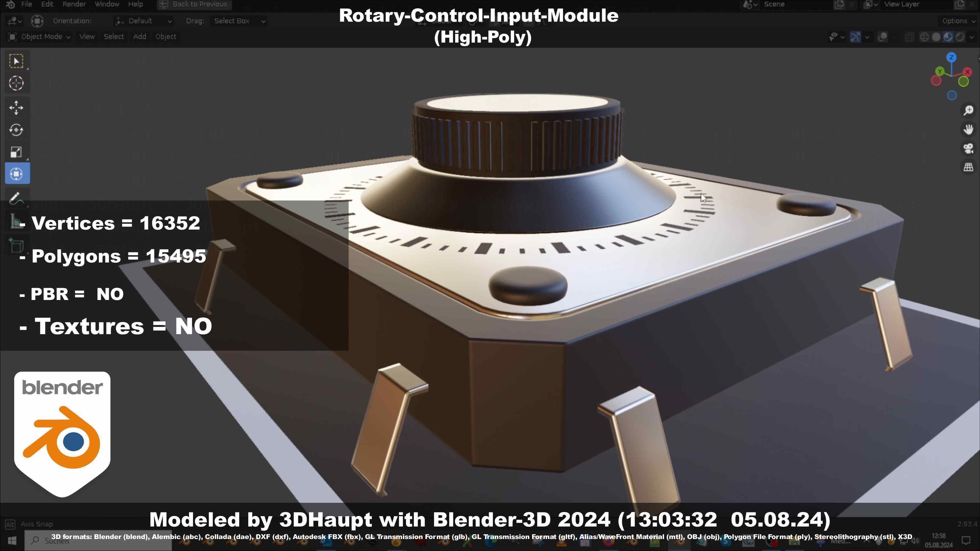Image resolution: width=980 pixels, height=551 pixels.
Task: Select the Rotate tool
Action: [16, 130]
